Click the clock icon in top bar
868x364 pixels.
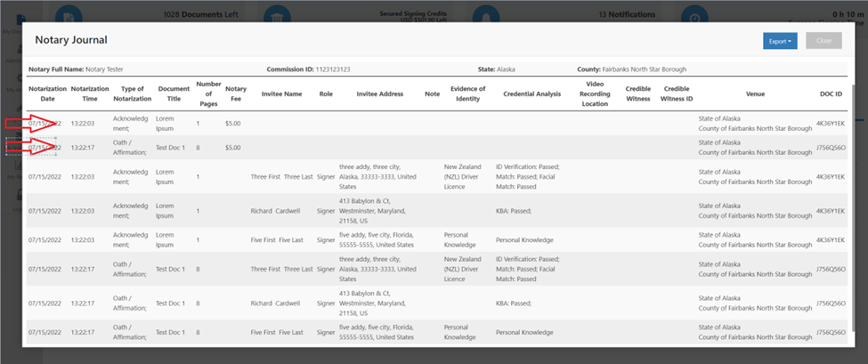click(x=693, y=17)
